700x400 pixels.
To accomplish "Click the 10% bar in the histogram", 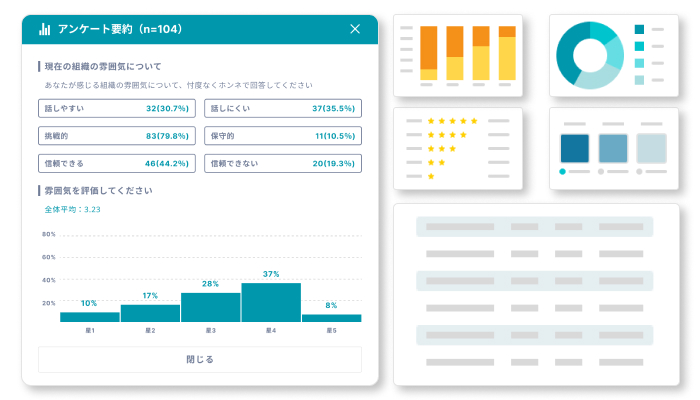I will tap(89, 317).
